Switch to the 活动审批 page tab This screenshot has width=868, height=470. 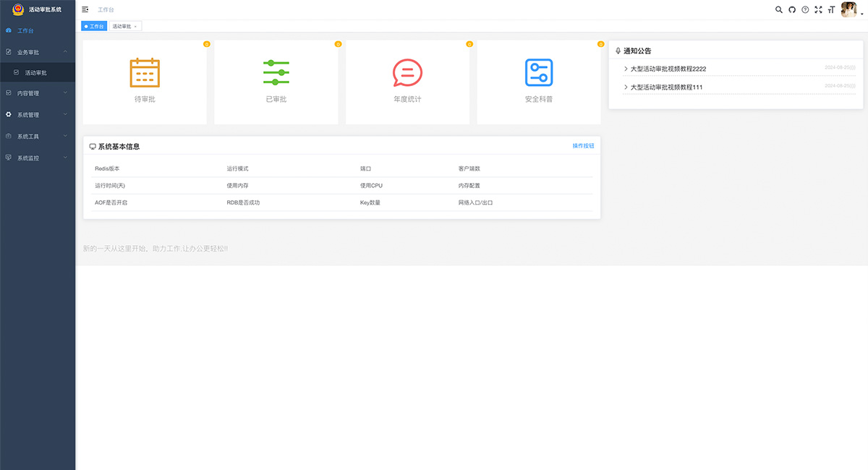(122, 26)
